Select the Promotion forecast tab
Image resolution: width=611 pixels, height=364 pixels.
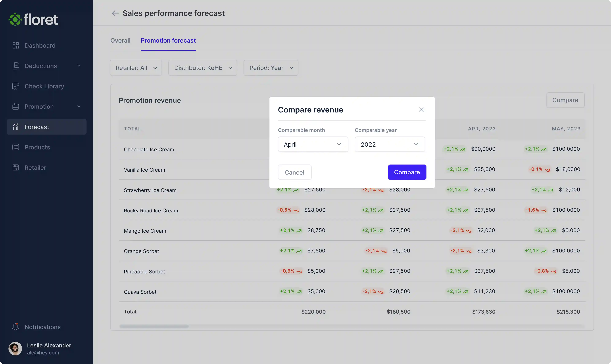168,40
